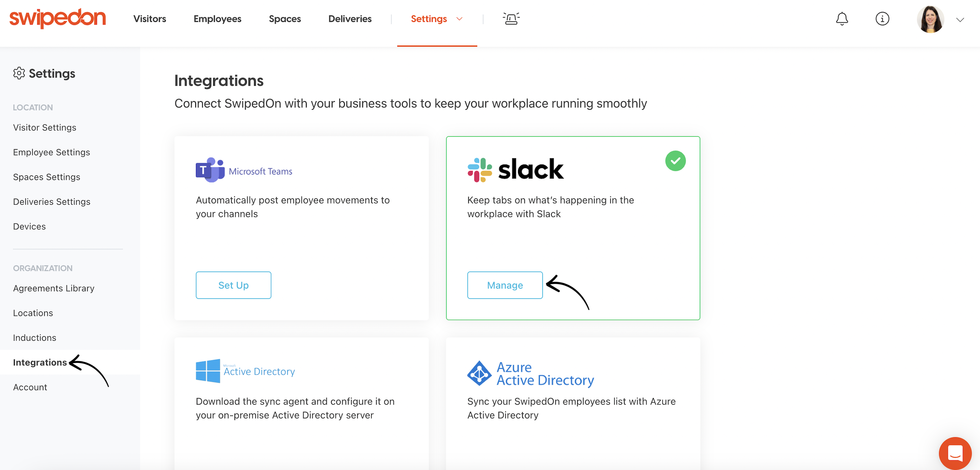Image resolution: width=980 pixels, height=470 pixels.
Task: Open Spaces Settings in sidebar
Action: [x=47, y=177]
